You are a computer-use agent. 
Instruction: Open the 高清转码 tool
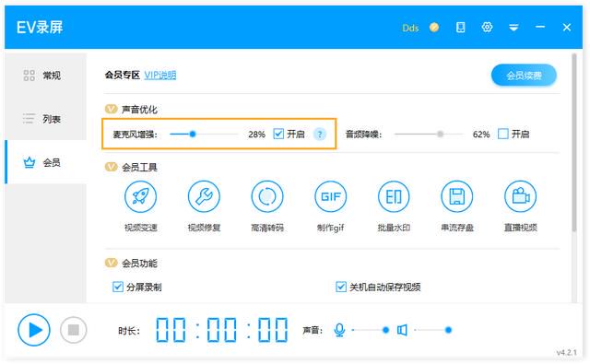pyautogui.click(x=267, y=196)
